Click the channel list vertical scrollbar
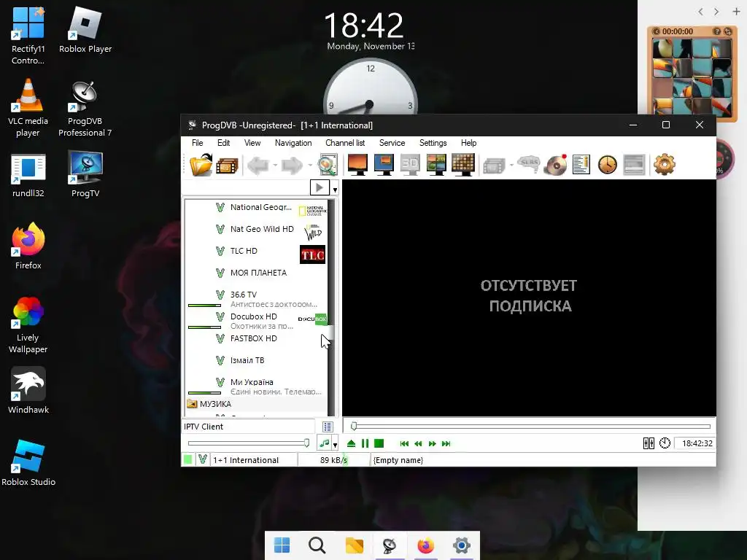This screenshot has height=560, width=747. 331,307
